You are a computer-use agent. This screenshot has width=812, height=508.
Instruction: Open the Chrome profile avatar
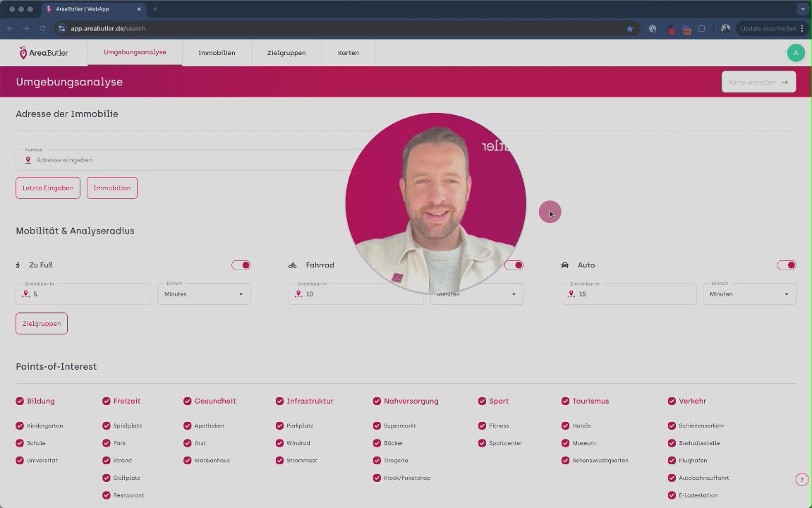tap(725, 28)
